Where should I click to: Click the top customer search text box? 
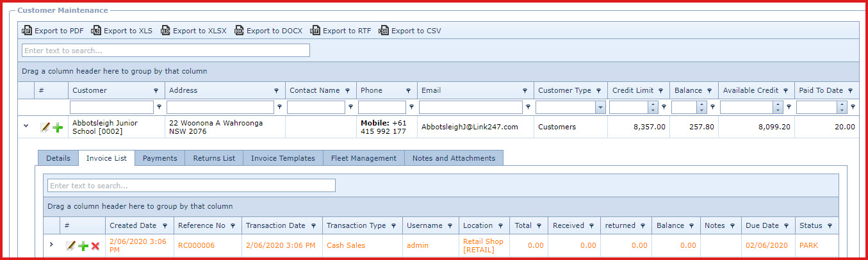166,51
